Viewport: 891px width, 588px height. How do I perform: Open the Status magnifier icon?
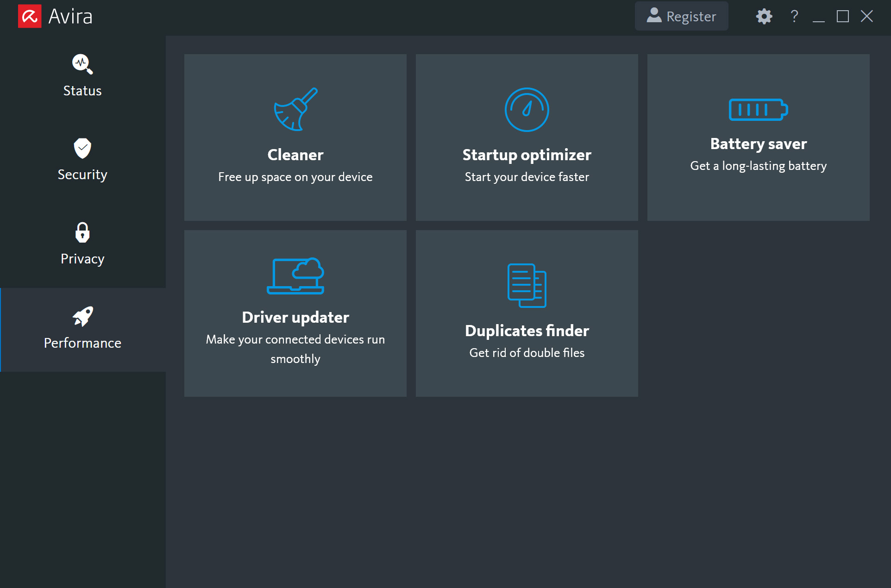82,64
